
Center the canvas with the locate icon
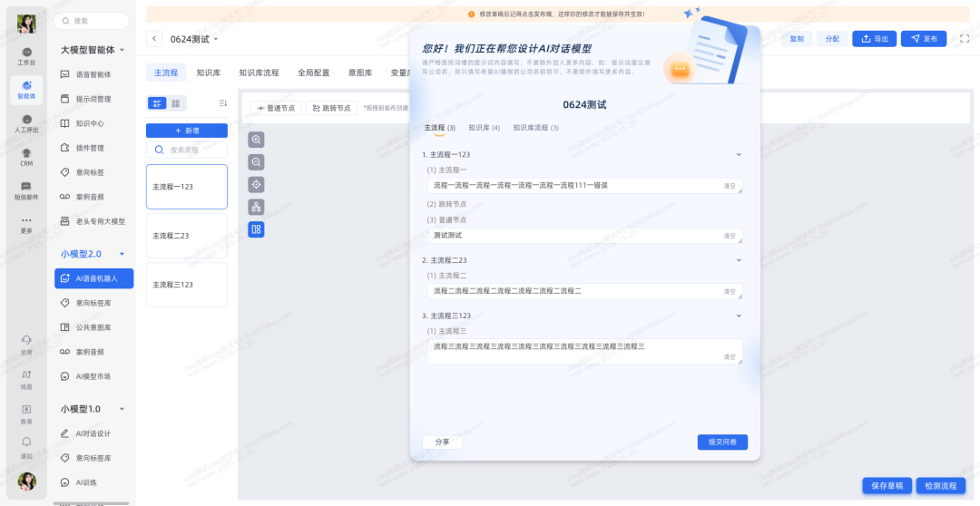pos(257,184)
